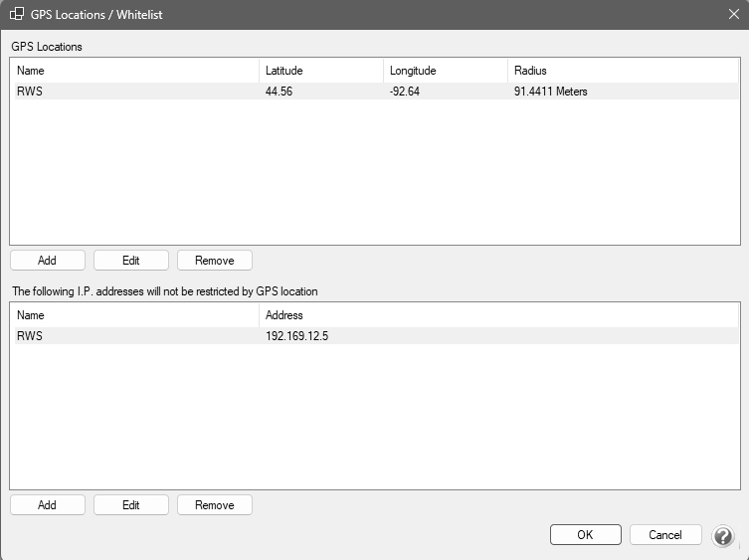
Task: Confirm changes with the OK button
Action: pos(585,535)
